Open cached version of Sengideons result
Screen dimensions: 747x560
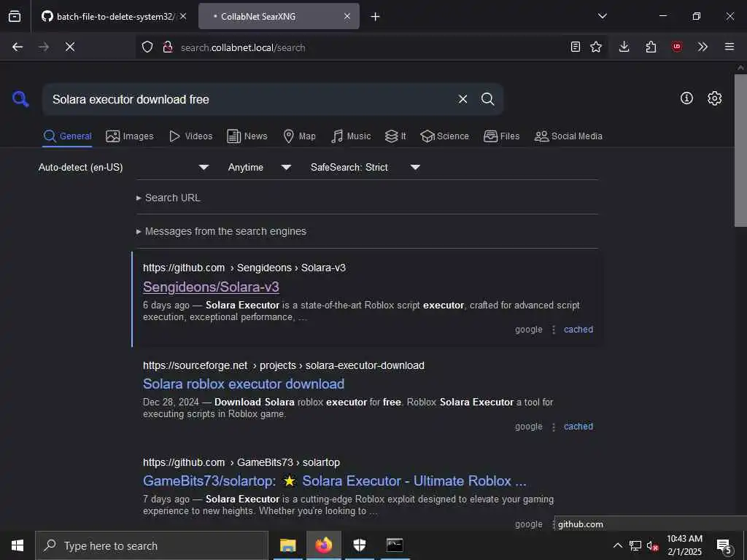tap(578, 330)
